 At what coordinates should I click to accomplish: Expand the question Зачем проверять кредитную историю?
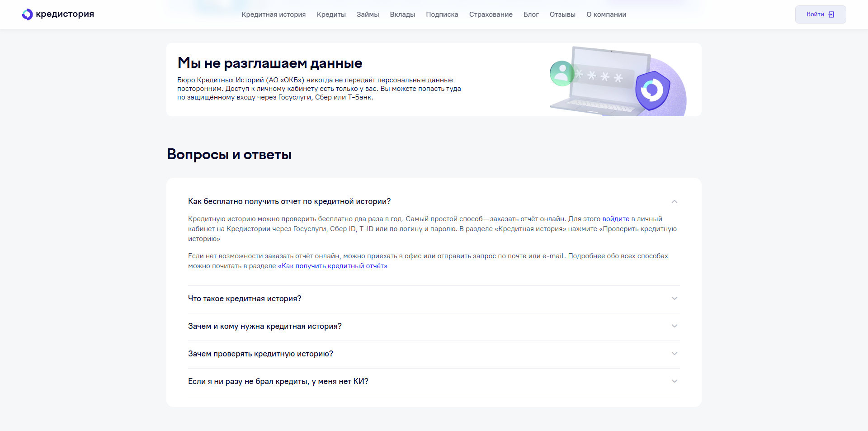coord(261,354)
